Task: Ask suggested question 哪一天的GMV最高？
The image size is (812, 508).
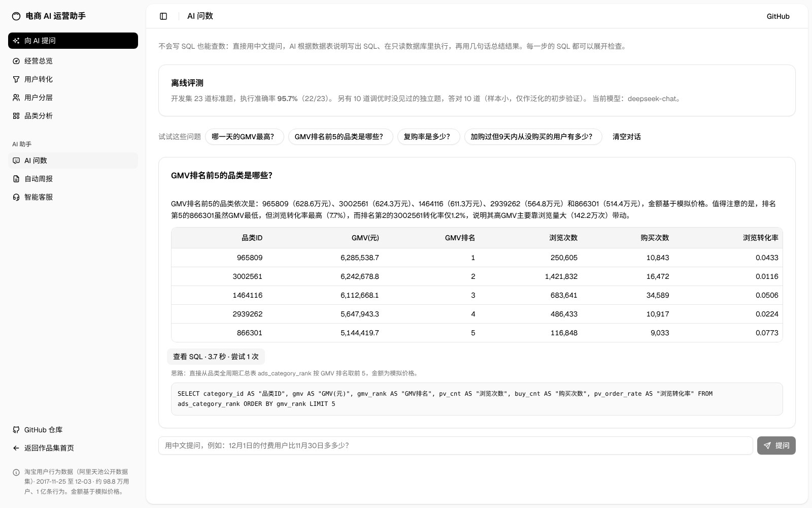Action: pyautogui.click(x=245, y=137)
